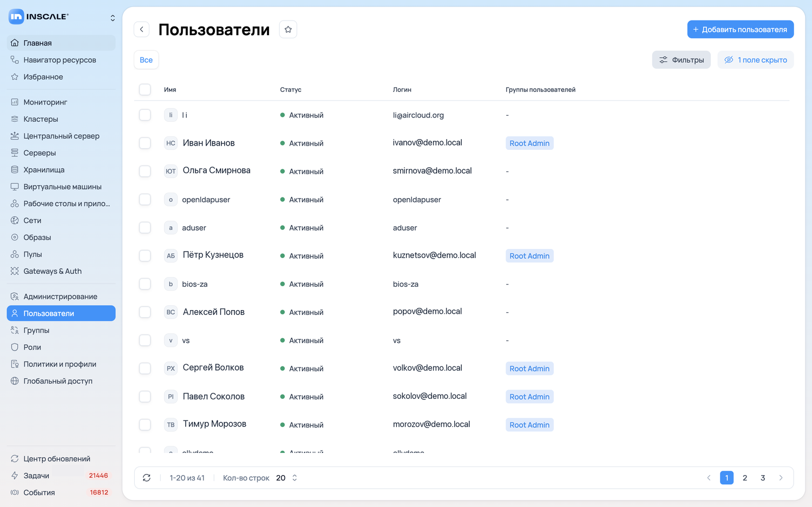Click the Пулы icon in sidebar
812x507 pixels.
[15, 254]
